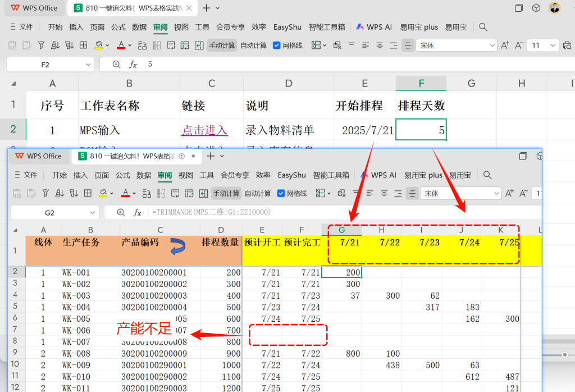Click the increase font size icon in back window
Image resolution: width=575 pixels, height=392 pixels.
[x=505, y=45]
